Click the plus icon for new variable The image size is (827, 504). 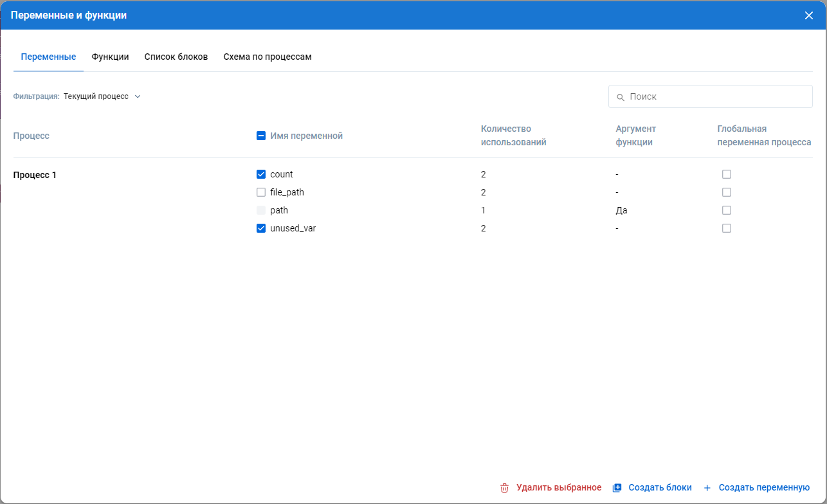click(707, 488)
